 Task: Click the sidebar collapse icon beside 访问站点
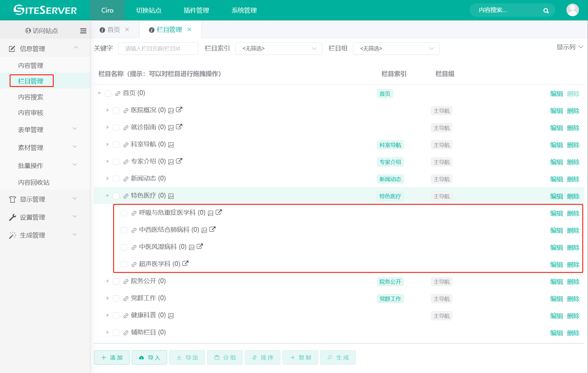(x=83, y=31)
